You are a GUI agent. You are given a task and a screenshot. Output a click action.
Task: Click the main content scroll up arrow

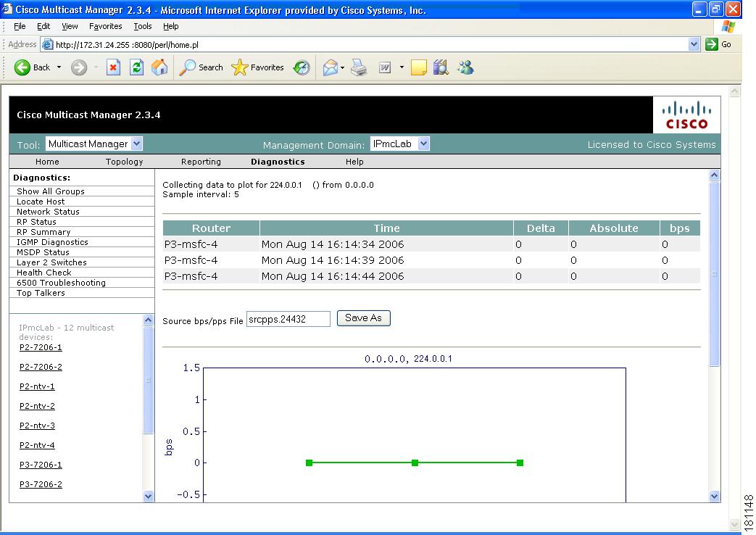coord(715,175)
